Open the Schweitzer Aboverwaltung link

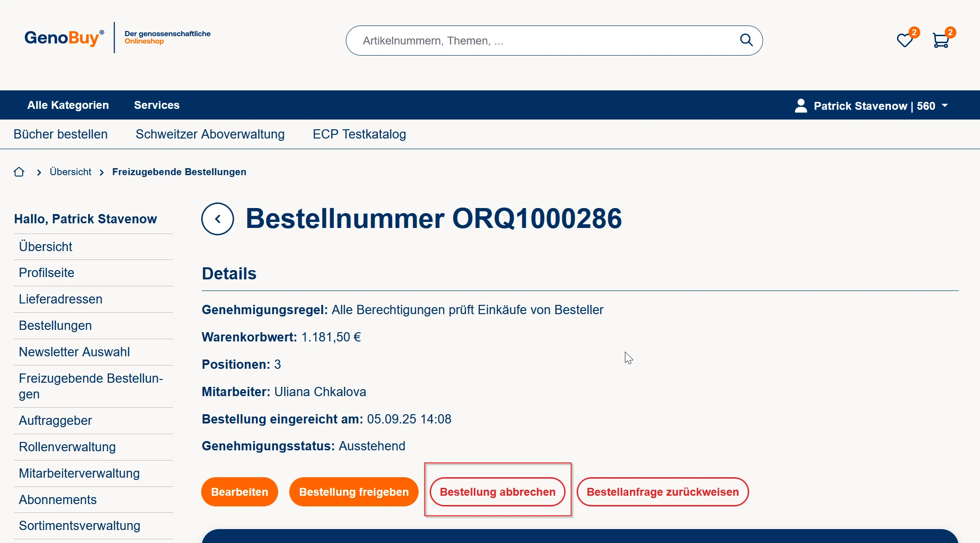(210, 134)
